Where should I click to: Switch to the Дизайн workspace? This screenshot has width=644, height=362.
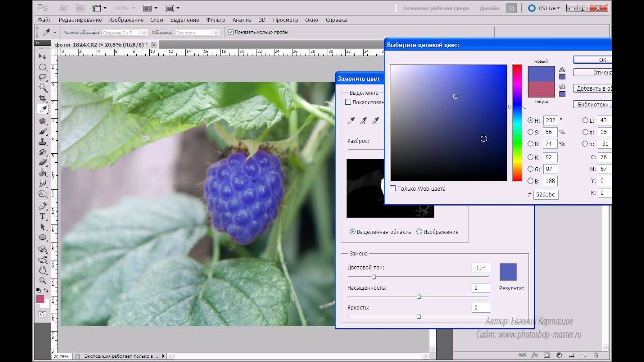[490, 8]
